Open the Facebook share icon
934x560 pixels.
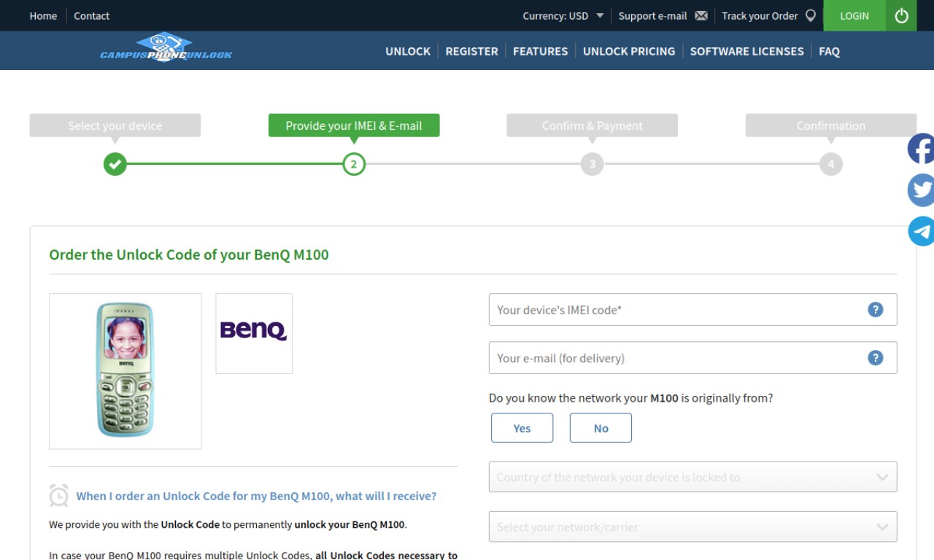click(x=921, y=149)
